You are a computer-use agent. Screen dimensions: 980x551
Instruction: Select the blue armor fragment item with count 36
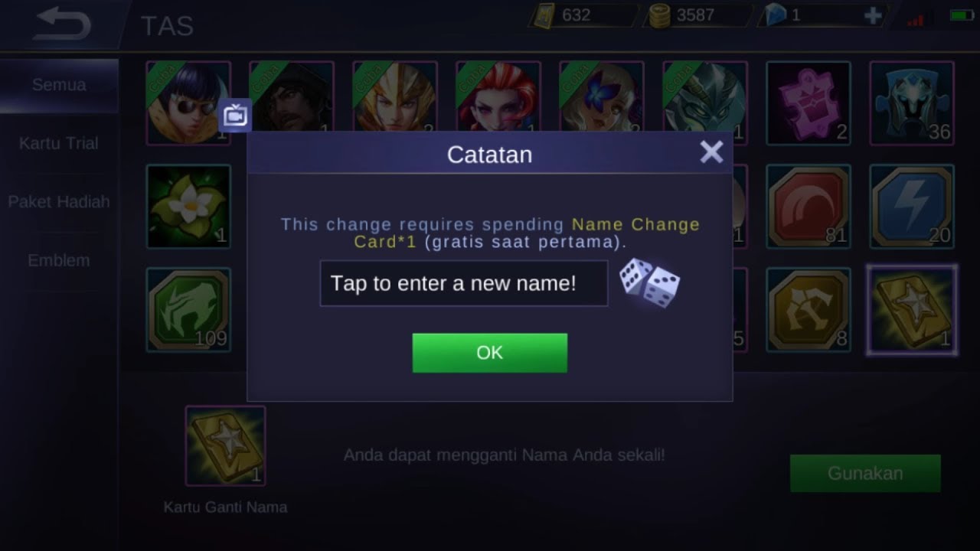[911, 103]
